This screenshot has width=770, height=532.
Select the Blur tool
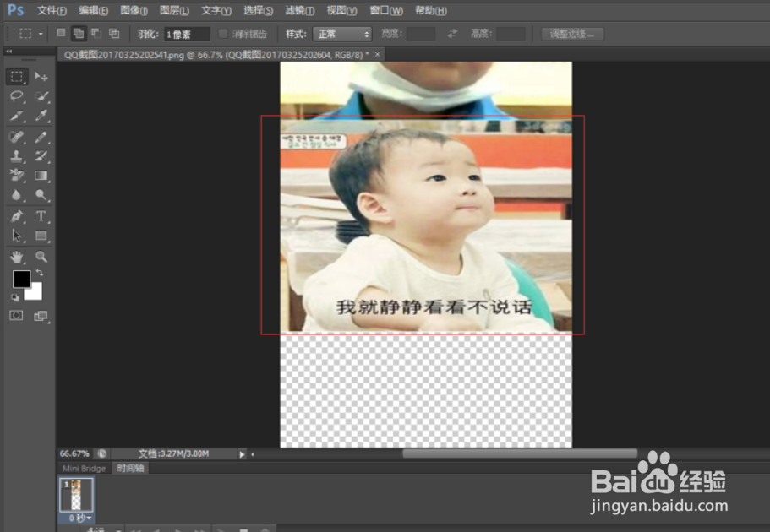[x=17, y=195]
